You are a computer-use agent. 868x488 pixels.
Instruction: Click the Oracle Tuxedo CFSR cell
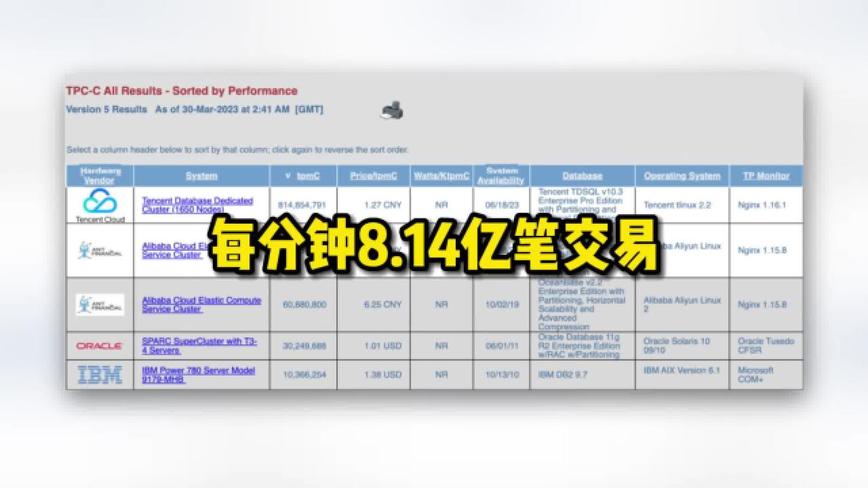766,346
